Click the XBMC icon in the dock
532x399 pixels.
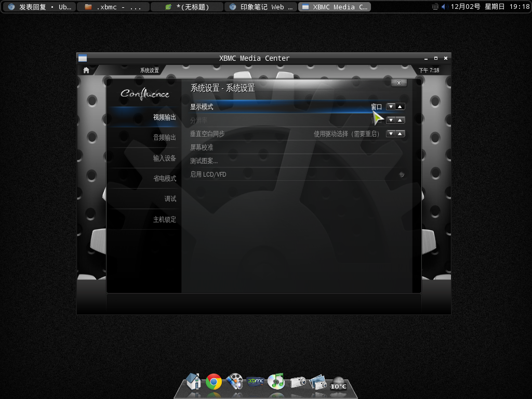pyautogui.click(x=256, y=381)
